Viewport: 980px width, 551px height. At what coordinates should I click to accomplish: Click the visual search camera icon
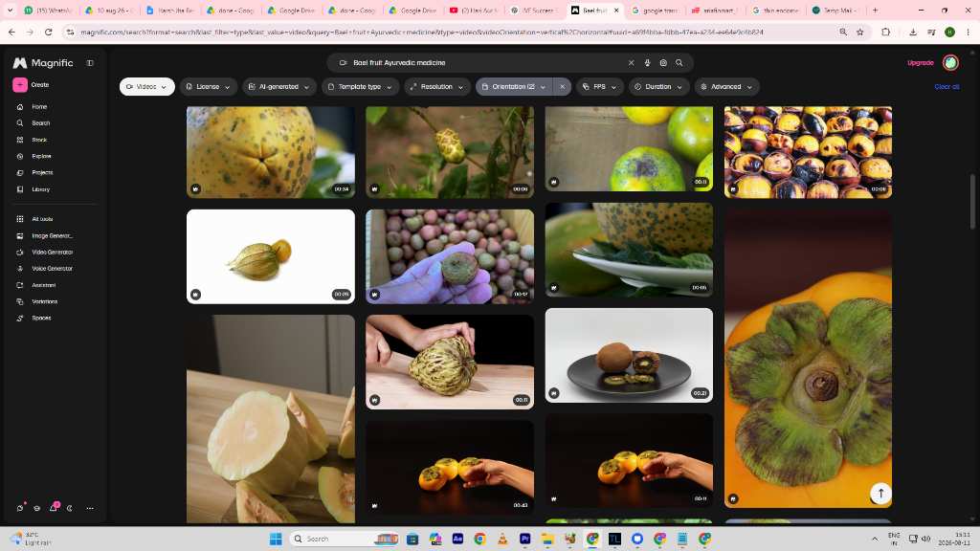click(x=663, y=63)
